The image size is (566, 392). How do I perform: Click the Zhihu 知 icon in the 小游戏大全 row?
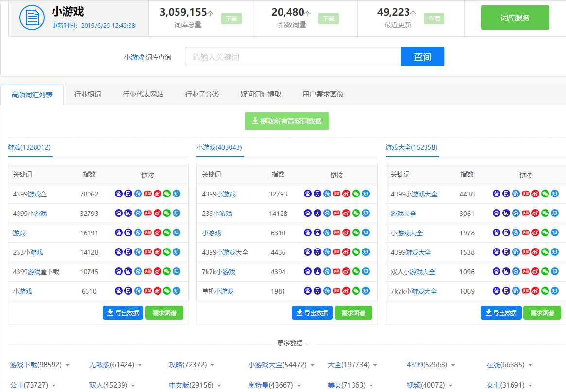[x=555, y=233]
